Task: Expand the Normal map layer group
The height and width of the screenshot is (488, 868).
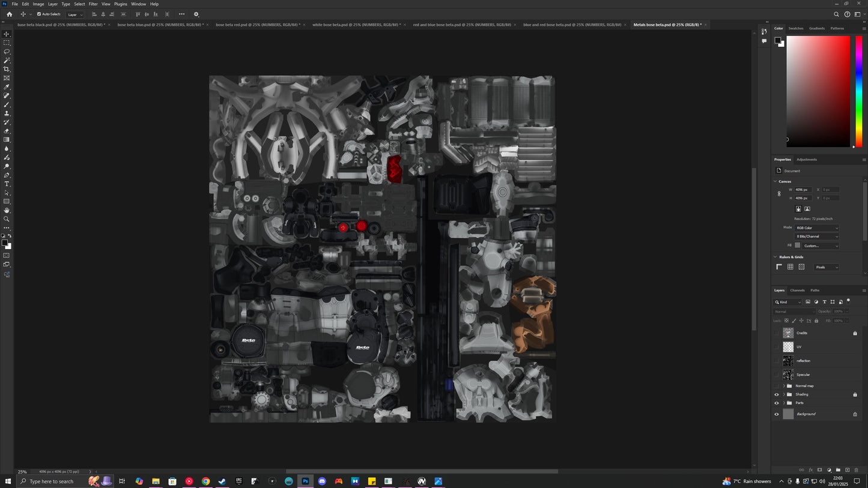Action: point(784,386)
